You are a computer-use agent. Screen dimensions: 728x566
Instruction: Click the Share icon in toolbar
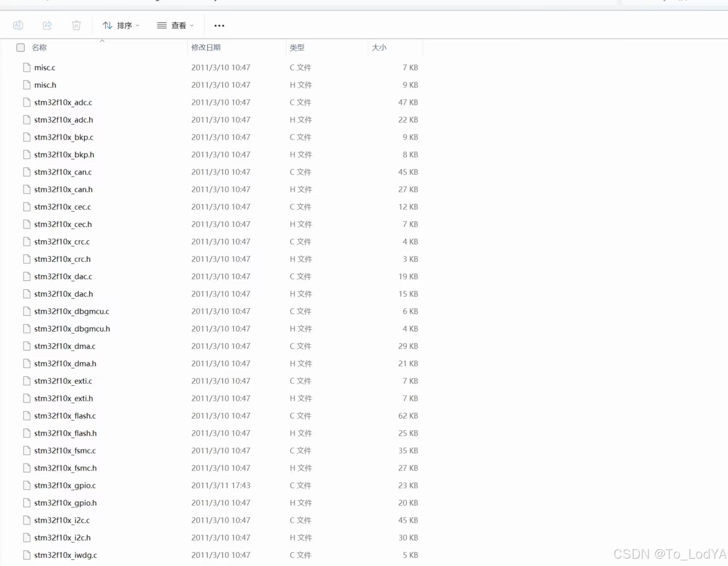coord(47,25)
